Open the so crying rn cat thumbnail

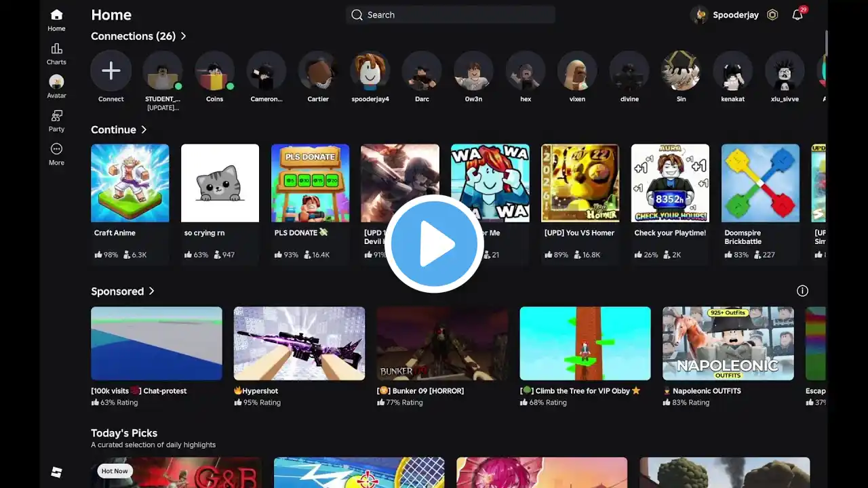click(x=220, y=183)
